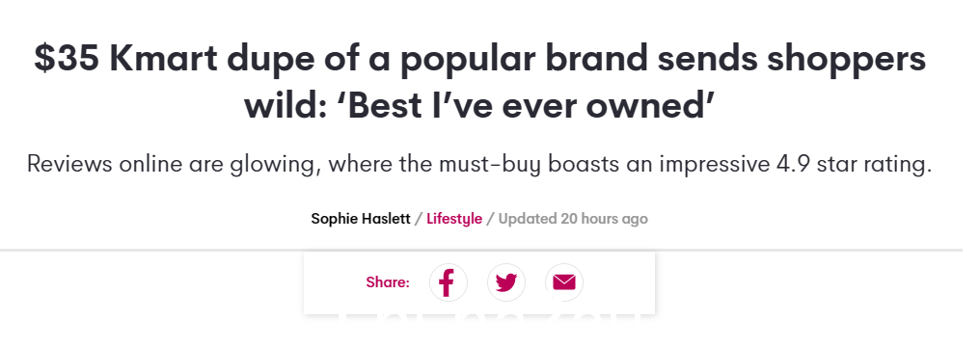The image size is (980, 348).
Task: Click the word 'wild:' in headline
Action: (x=286, y=105)
